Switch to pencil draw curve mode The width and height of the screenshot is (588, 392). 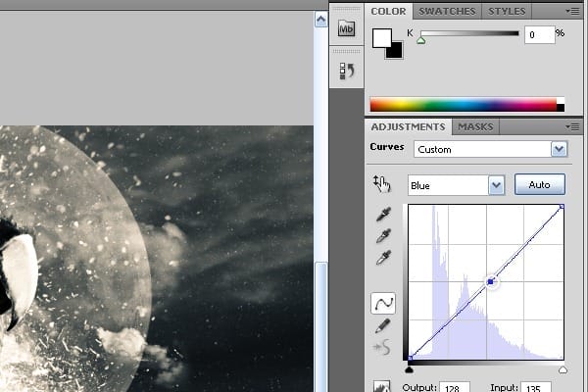pyautogui.click(x=382, y=325)
